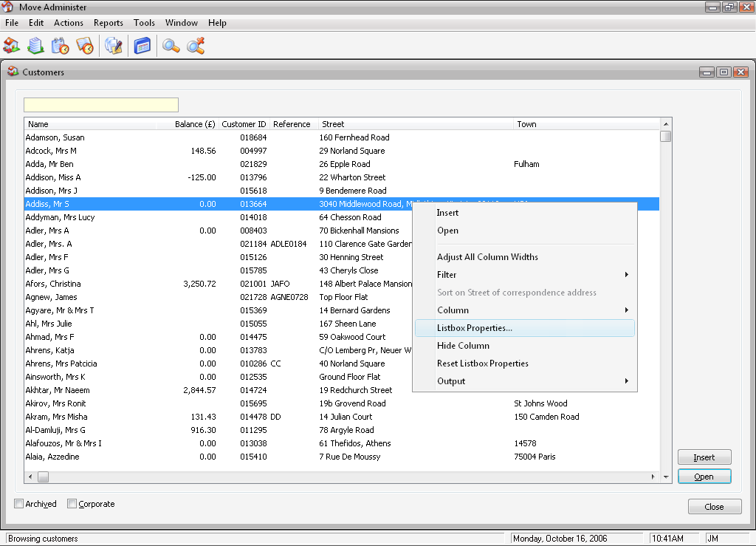Select Listbox Properties... from context menu
756x546 pixels.
[474, 328]
